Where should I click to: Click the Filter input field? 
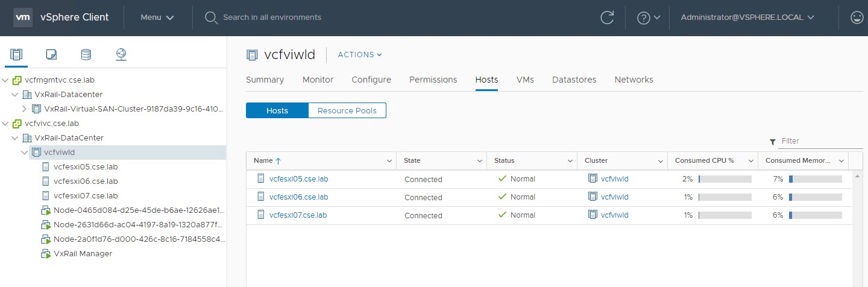click(820, 141)
